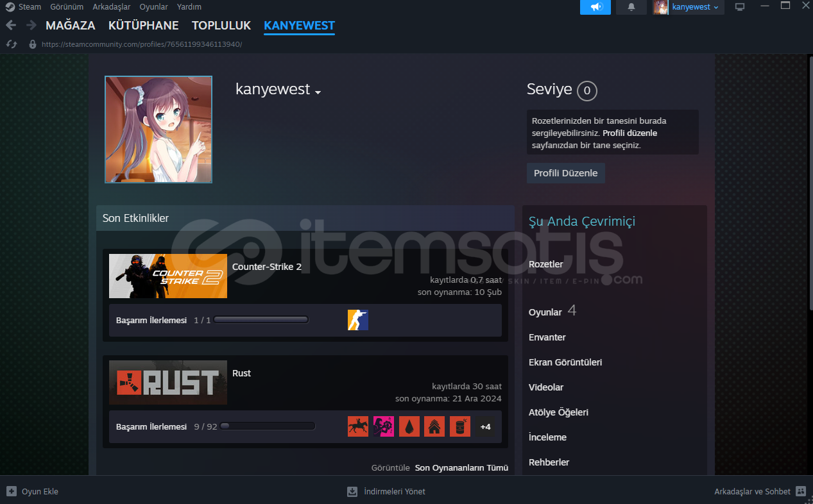Click the Counter-Strike 2 achievement progress bar

pyautogui.click(x=261, y=320)
